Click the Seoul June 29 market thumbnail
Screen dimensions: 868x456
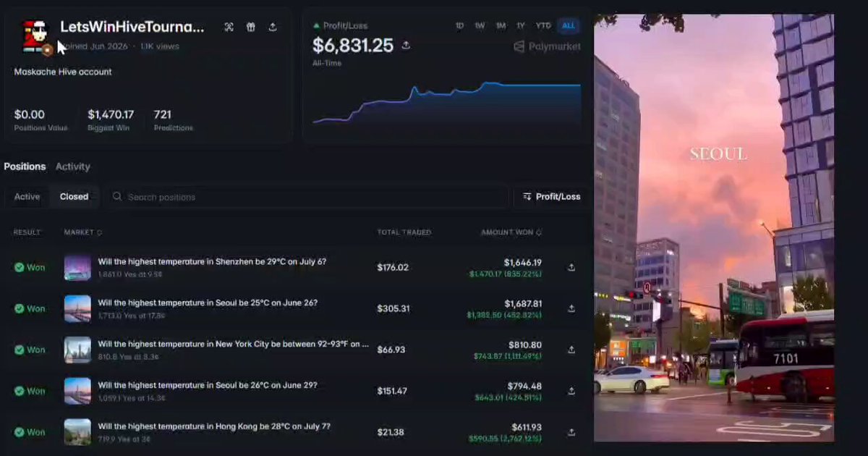click(x=77, y=391)
